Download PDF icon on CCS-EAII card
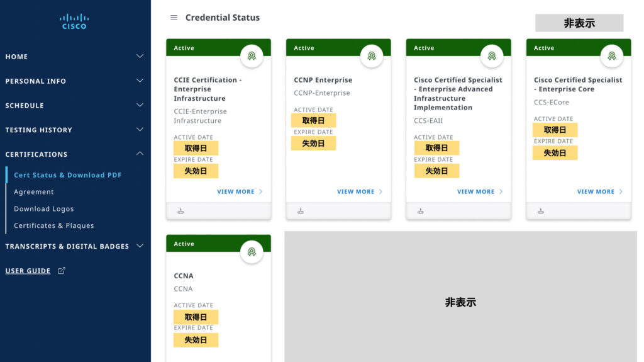 click(x=421, y=211)
